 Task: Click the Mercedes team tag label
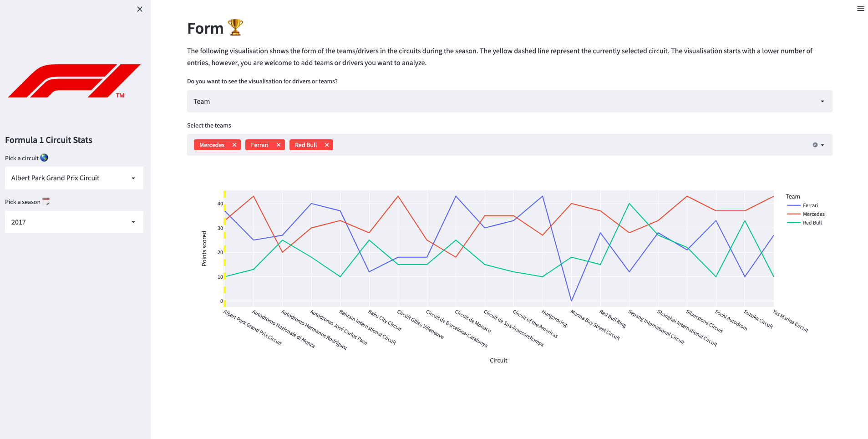coord(212,145)
